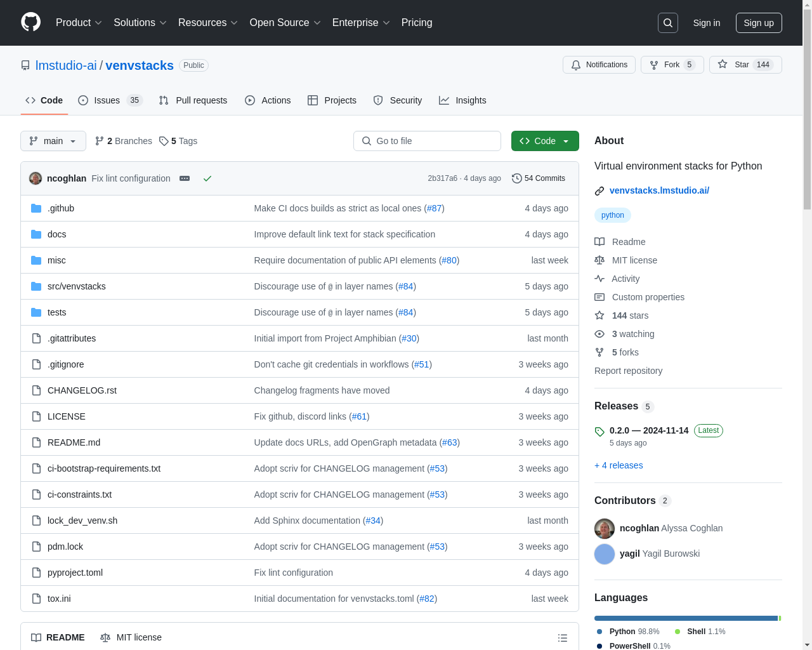The height and width of the screenshot is (650, 812).
Task: Expand the Solutions menu
Action: coord(140,22)
